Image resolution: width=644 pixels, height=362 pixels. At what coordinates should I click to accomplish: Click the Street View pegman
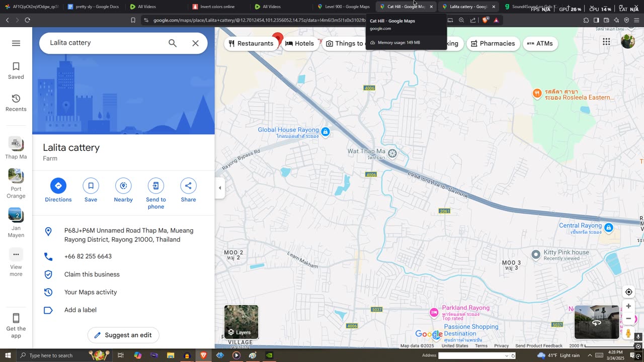click(x=628, y=333)
